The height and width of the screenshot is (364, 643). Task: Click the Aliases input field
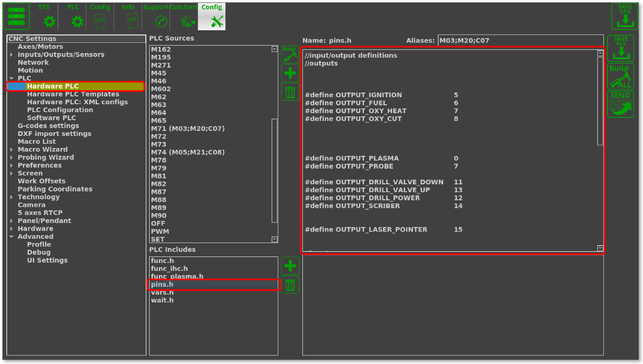click(x=520, y=41)
